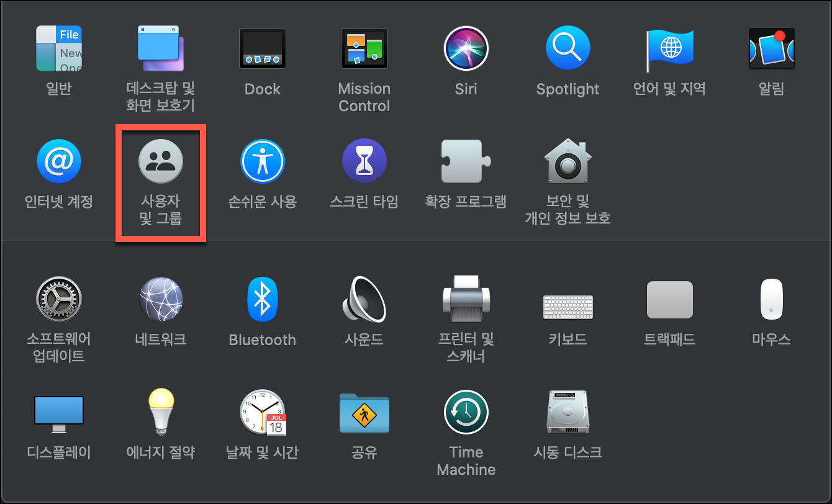Open 소프트웨어 업데이트 gear icon
The height and width of the screenshot is (504, 832).
click(x=59, y=299)
